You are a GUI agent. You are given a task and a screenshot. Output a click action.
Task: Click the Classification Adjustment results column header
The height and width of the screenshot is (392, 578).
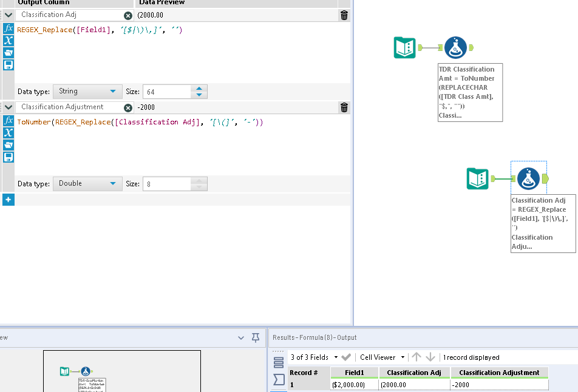(499, 373)
